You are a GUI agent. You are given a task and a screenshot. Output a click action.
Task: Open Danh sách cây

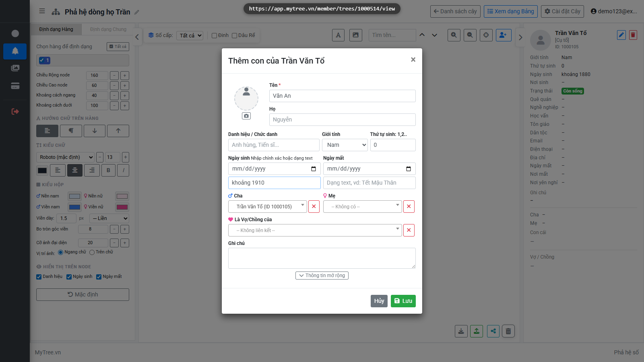[x=455, y=11]
